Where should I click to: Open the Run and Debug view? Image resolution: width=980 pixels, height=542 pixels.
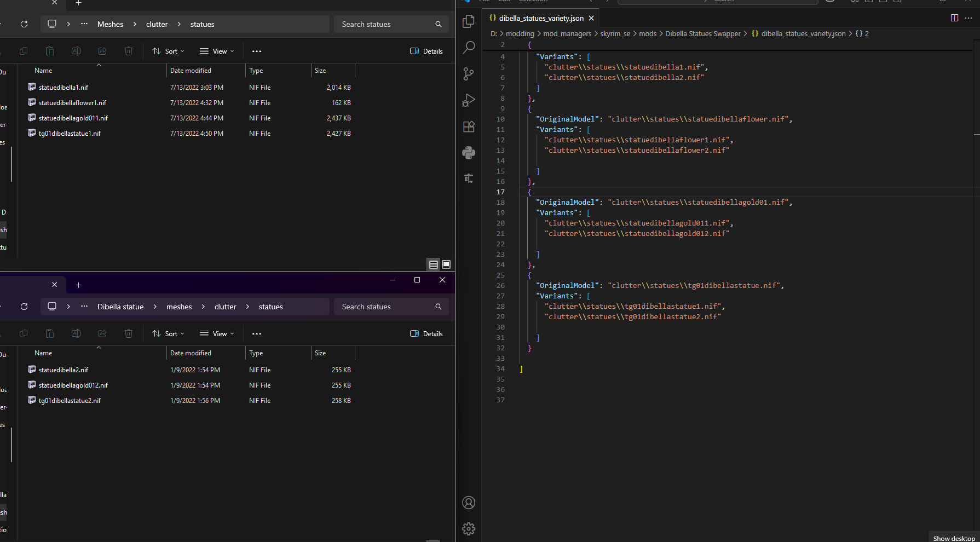coord(469,100)
